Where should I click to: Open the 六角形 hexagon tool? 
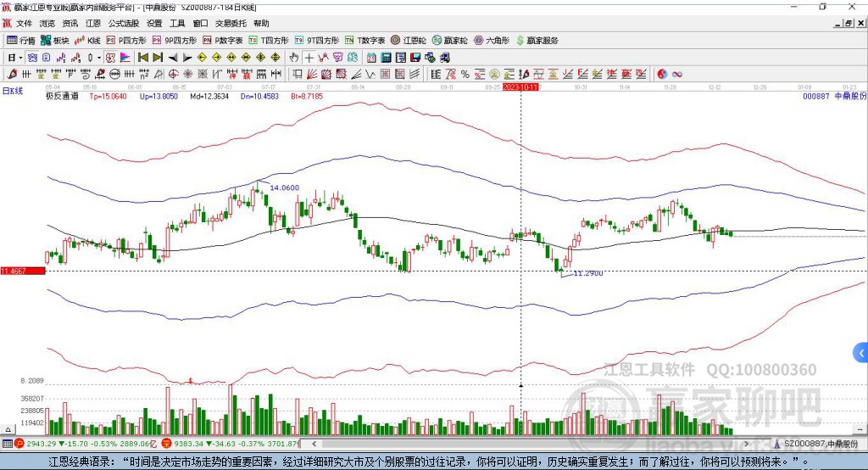click(x=492, y=41)
